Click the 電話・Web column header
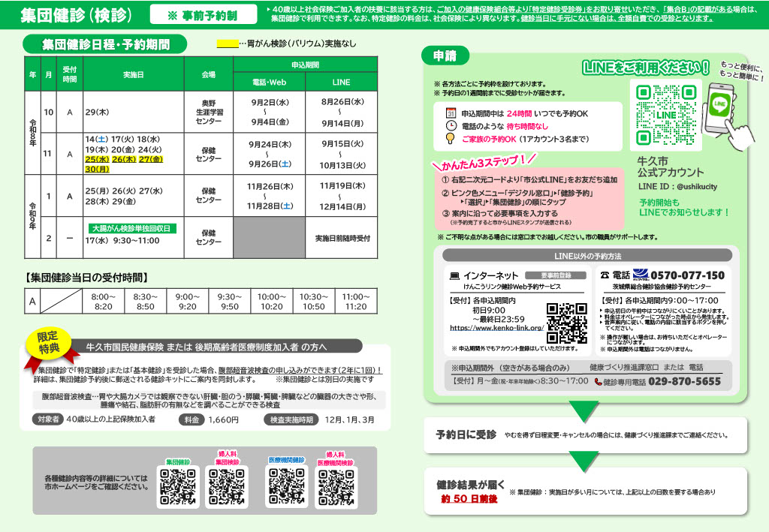This screenshot has width=769, height=532. 270,83
